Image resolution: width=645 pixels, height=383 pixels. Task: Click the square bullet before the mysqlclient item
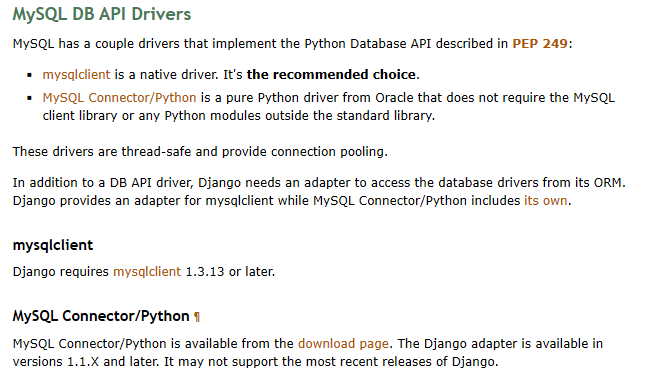(29, 75)
